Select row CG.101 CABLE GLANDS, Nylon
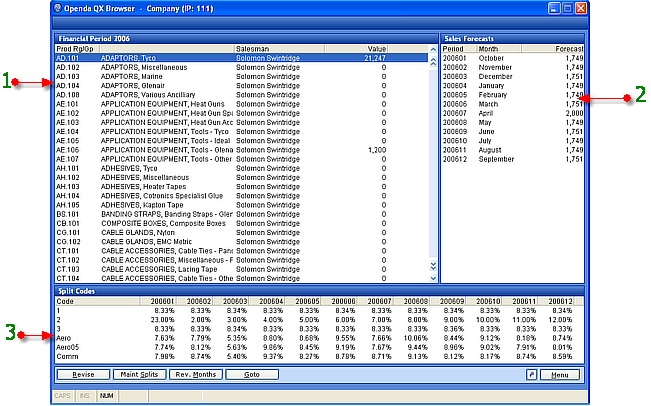The width and height of the screenshot is (651, 406). click(242, 232)
